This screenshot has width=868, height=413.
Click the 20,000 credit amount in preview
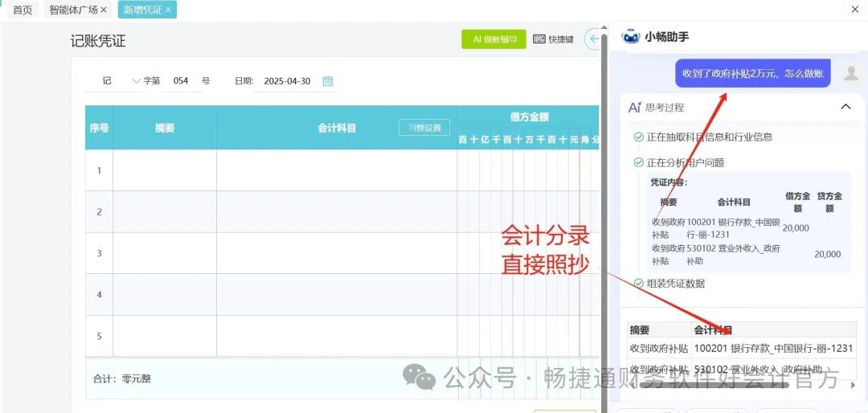pos(828,254)
